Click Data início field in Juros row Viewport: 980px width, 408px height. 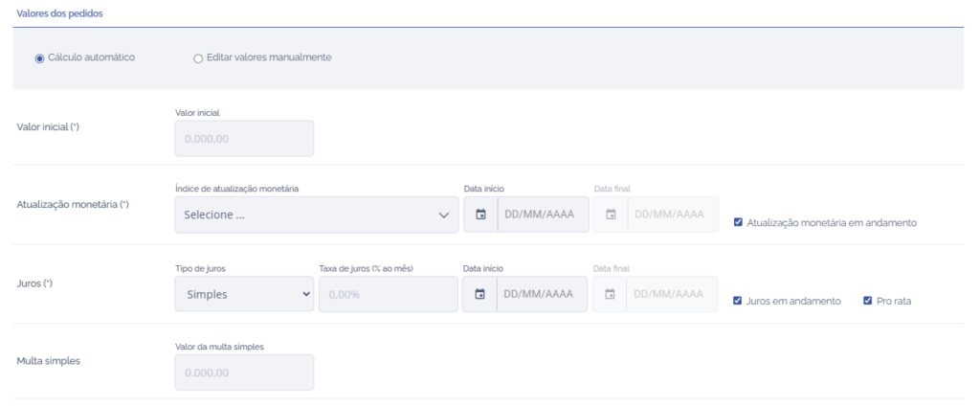(x=540, y=294)
